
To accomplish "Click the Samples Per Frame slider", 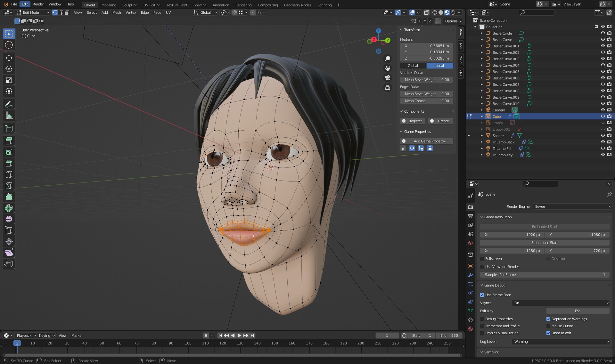I will pos(545,275).
